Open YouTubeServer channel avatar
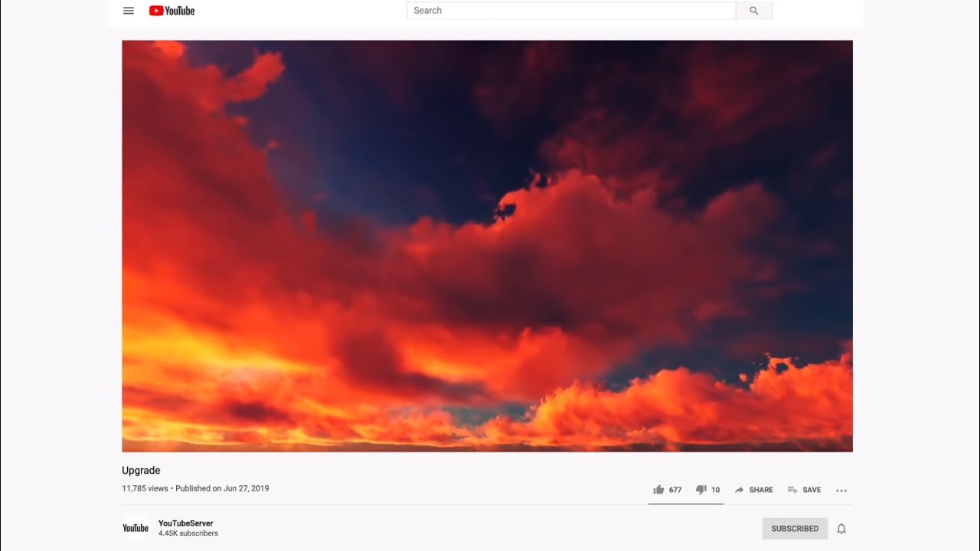Screen dimensions: 980x551 point(136,528)
